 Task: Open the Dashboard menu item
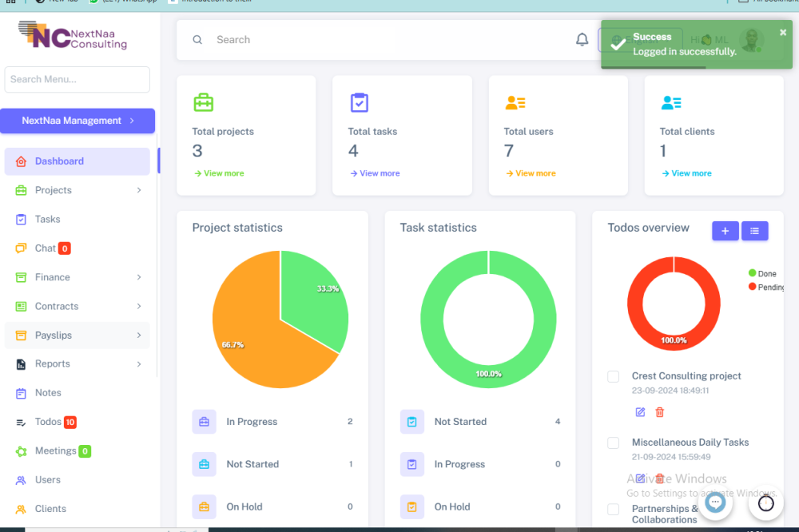78,161
